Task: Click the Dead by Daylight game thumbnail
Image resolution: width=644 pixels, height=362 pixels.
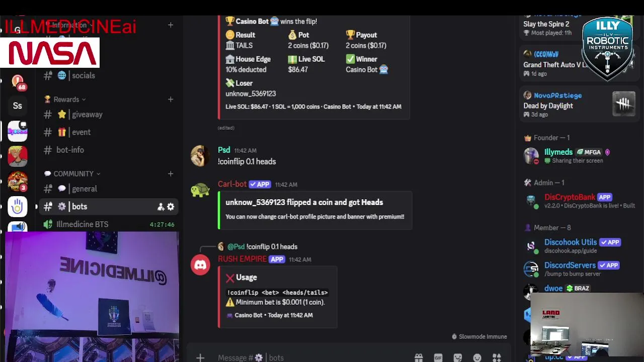Action: click(x=624, y=104)
